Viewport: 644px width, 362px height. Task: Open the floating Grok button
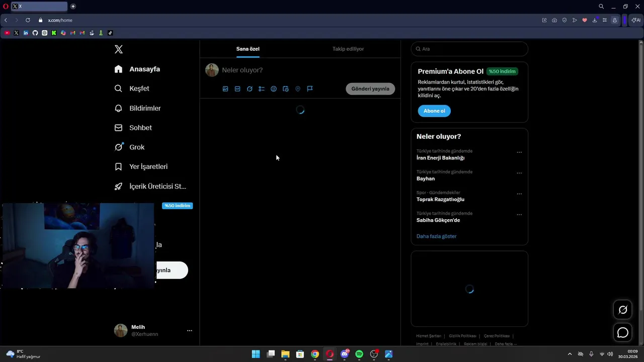pos(623,310)
